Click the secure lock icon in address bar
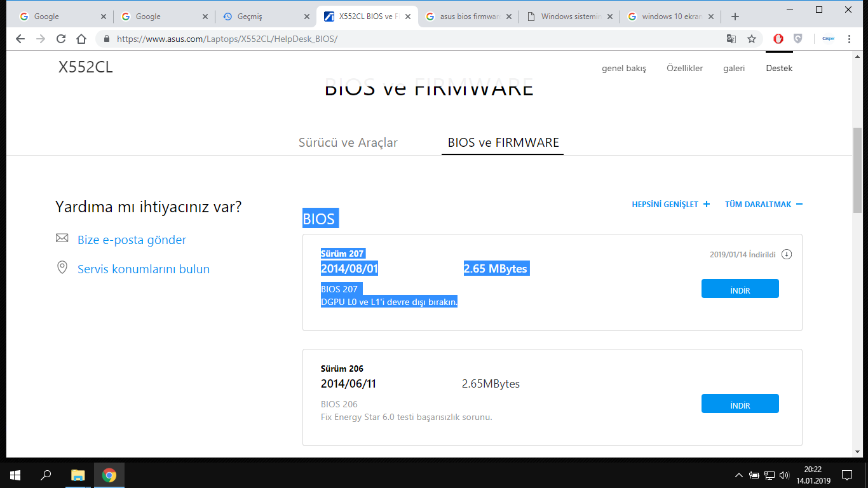 coord(107,39)
